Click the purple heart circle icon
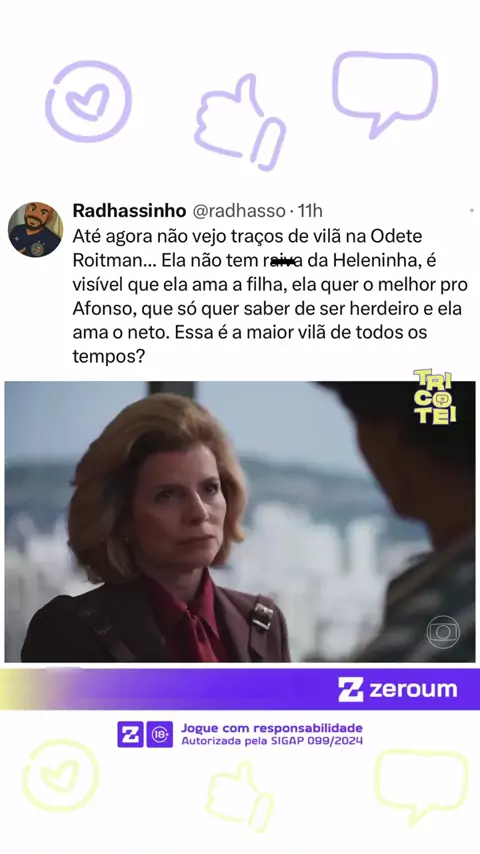 [x=88, y=101]
